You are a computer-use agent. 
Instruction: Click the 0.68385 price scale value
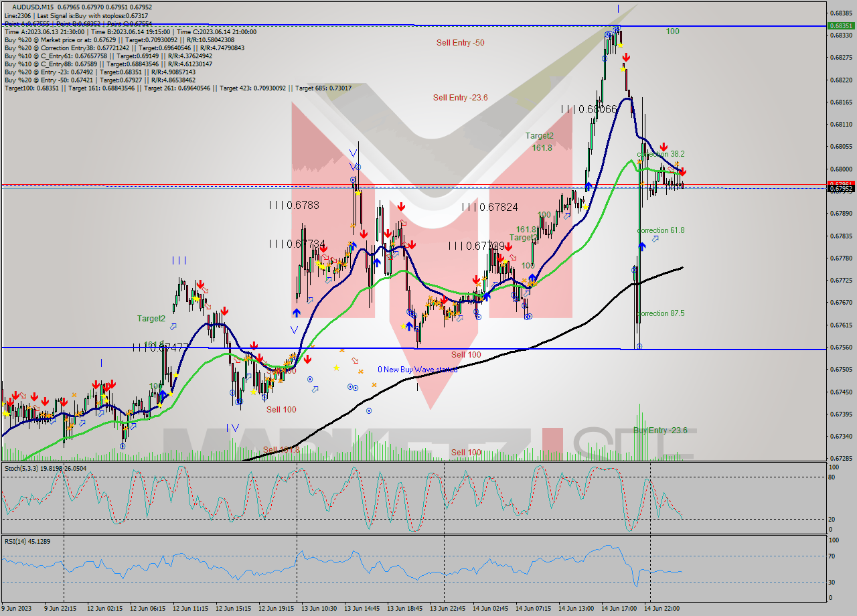(841, 13)
